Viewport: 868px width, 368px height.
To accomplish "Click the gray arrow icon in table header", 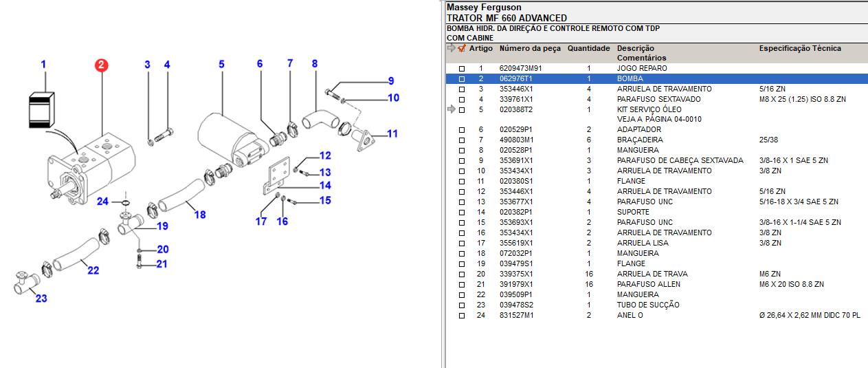I will pyautogui.click(x=452, y=48).
